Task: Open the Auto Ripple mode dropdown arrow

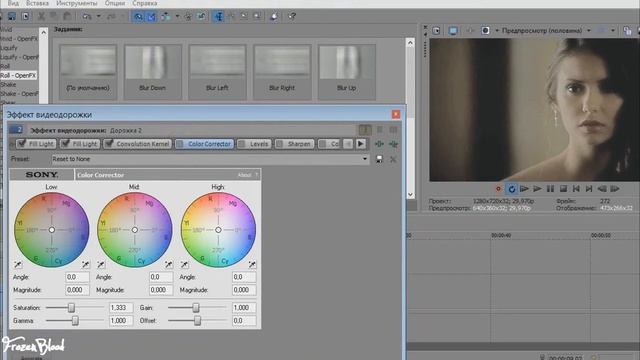Action: coord(177,16)
